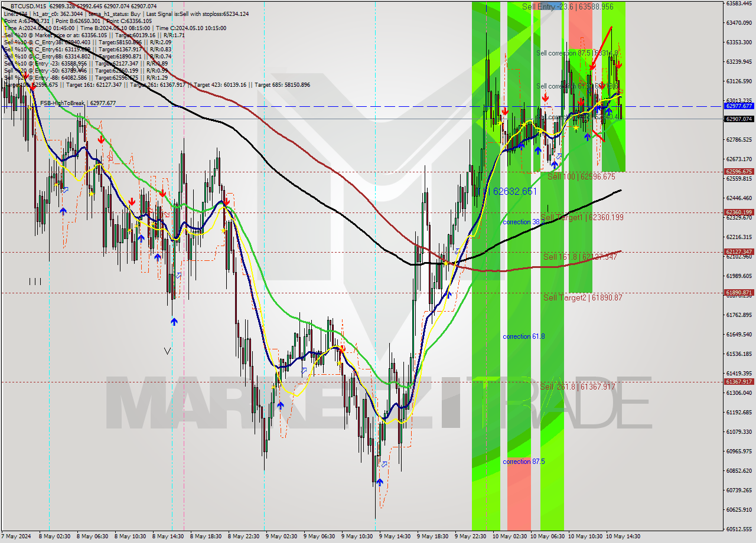This screenshot has width=756, height=543.
Task: Click the 'Entry -88: 64082.586' line
Action: click(x=86, y=78)
